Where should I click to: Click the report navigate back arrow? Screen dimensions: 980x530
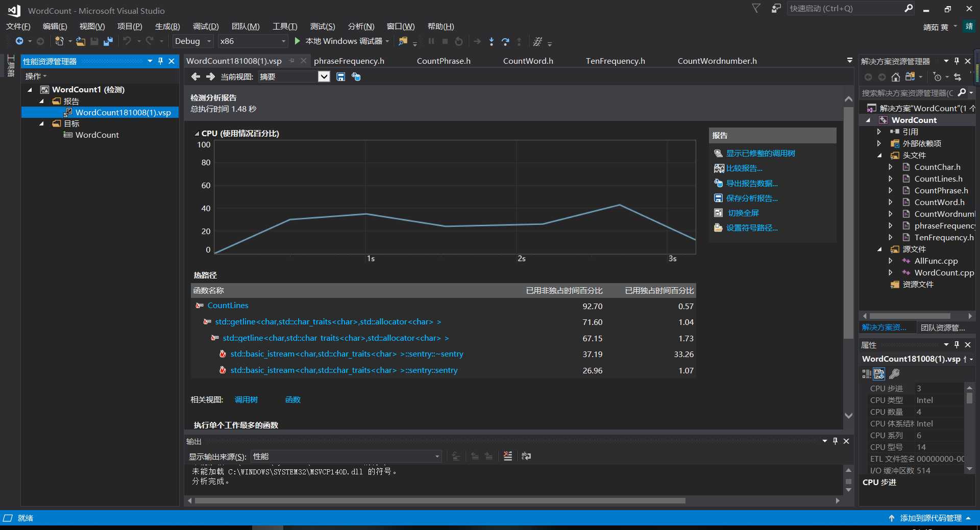[195, 77]
